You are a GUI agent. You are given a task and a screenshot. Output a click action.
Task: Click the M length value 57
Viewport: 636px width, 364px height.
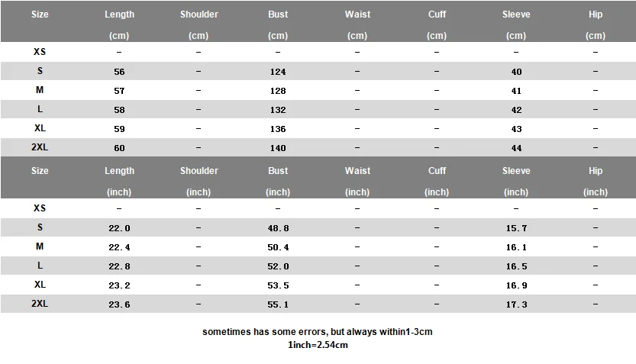[x=119, y=91]
